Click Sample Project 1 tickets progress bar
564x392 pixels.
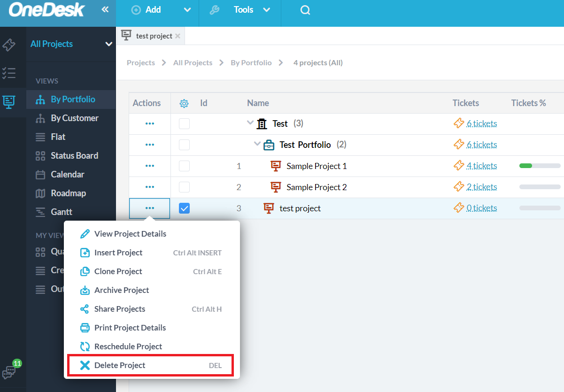[x=540, y=166]
